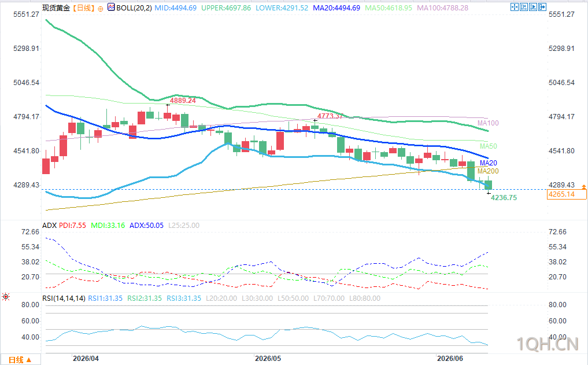This screenshot has height=365, width=588.
Task: Click the UPPER:4697.86 Bollinger value
Action: [x=226, y=8]
